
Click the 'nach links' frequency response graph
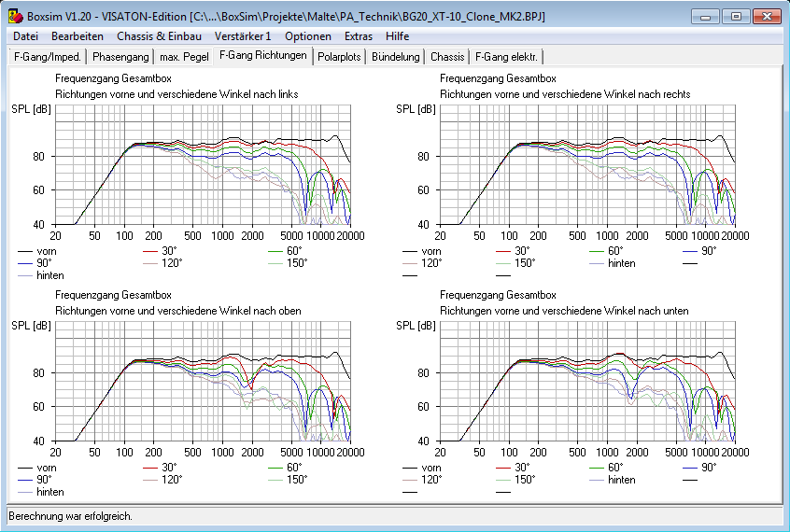coord(203,164)
